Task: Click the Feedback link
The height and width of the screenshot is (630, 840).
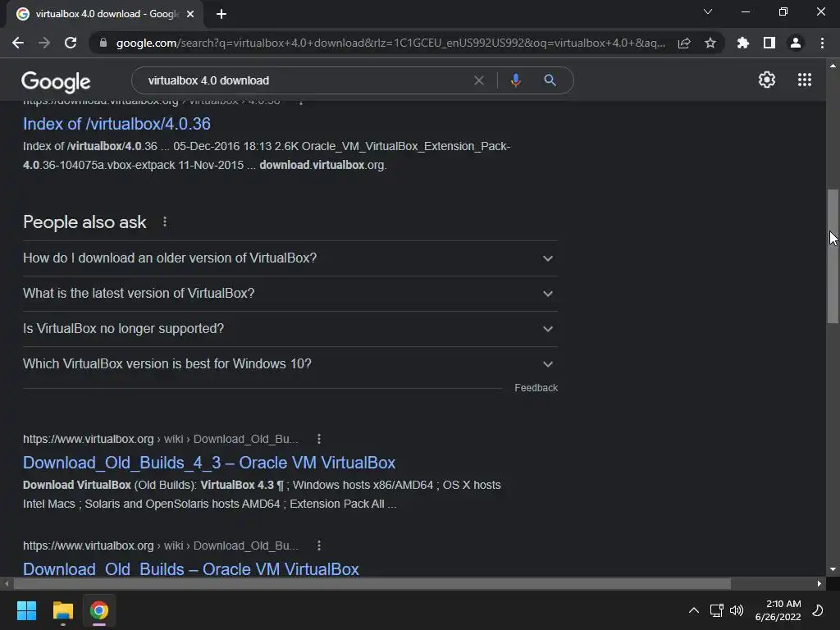Action: pyautogui.click(x=536, y=388)
